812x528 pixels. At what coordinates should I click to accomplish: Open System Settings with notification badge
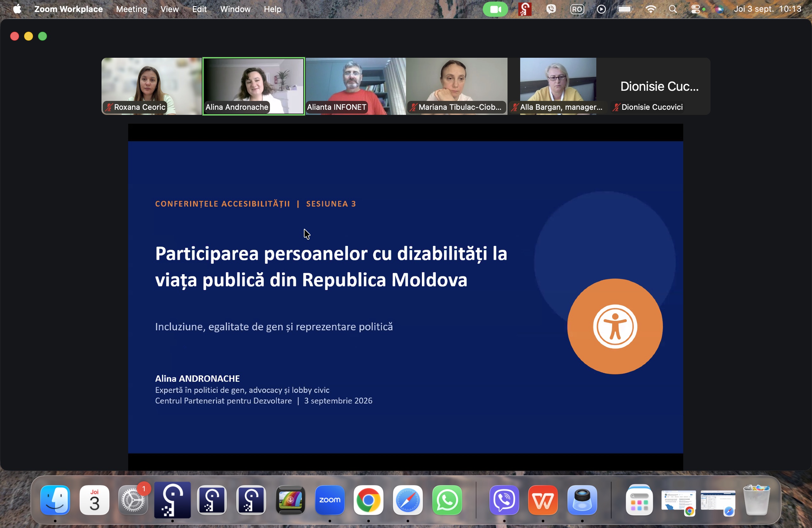(133, 500)
